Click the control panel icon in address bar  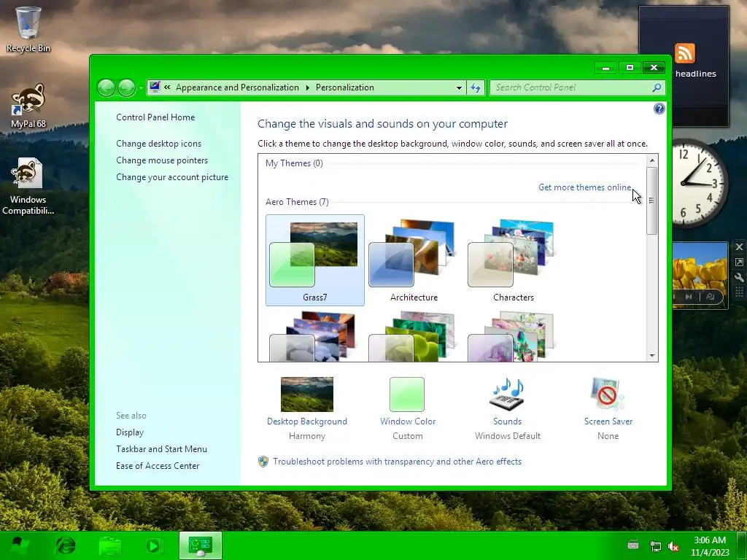coord(155,87)
